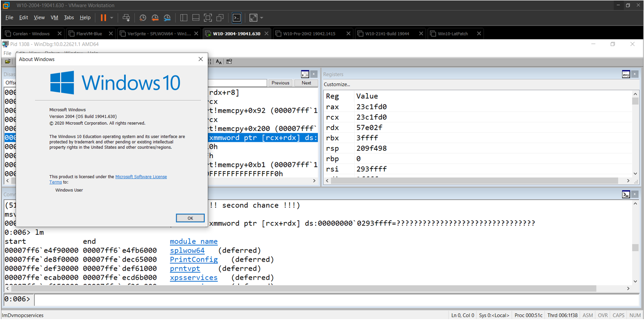The width and height of the screenshot is (644, 320).
Task: Switch to Unity mode icon
Action: [220, 18]
